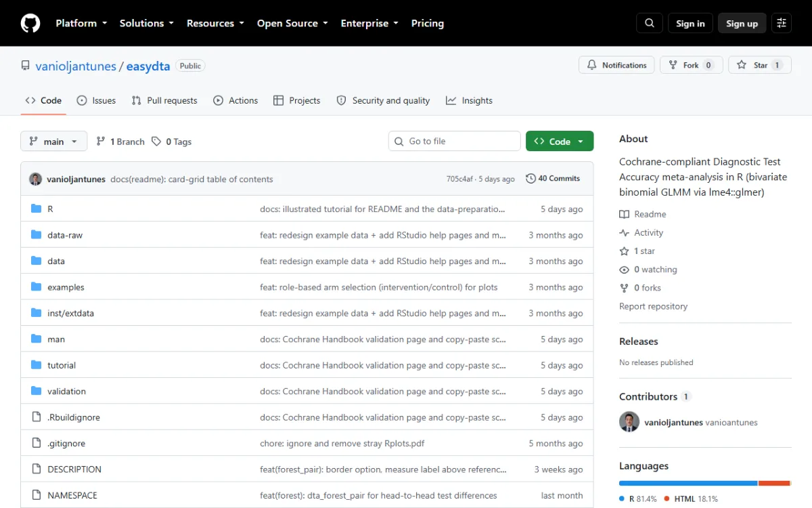This screenshot has width=812, height=508.
Task: Switch to the Issues tab
Action: [x=96, y=100]
